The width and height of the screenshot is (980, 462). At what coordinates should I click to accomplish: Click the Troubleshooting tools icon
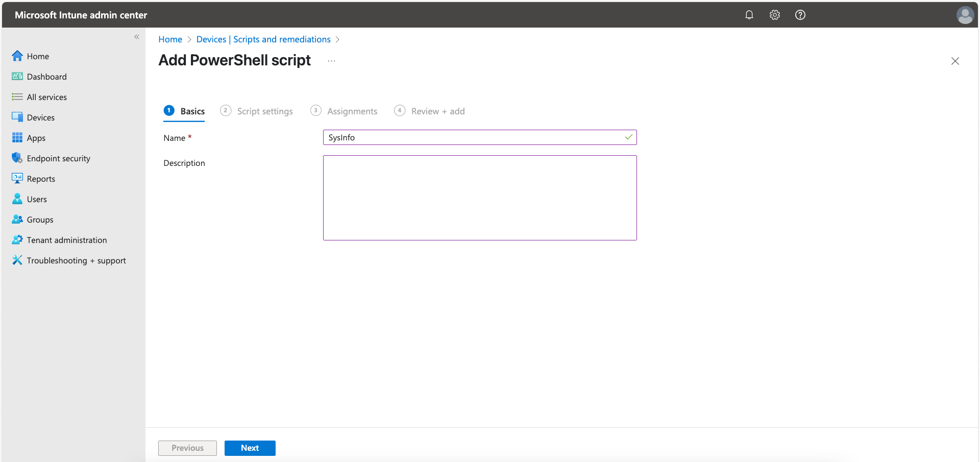coord(17,260)
